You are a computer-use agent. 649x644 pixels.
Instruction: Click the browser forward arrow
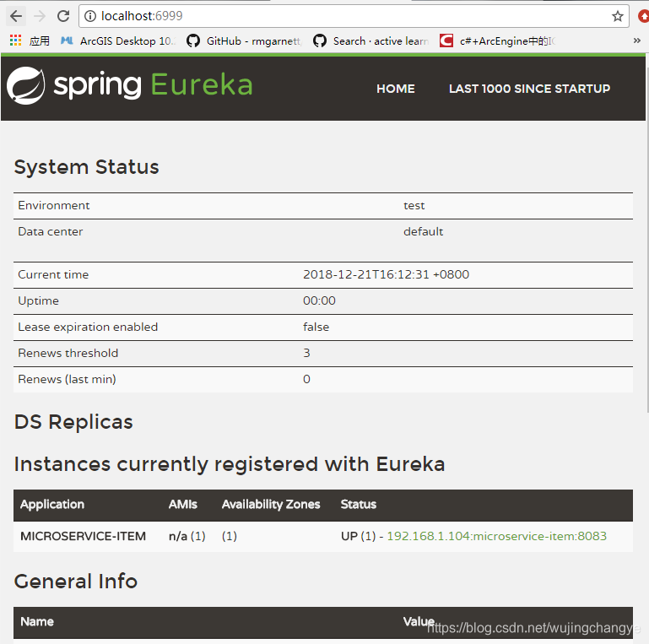(x=40, y=16)
